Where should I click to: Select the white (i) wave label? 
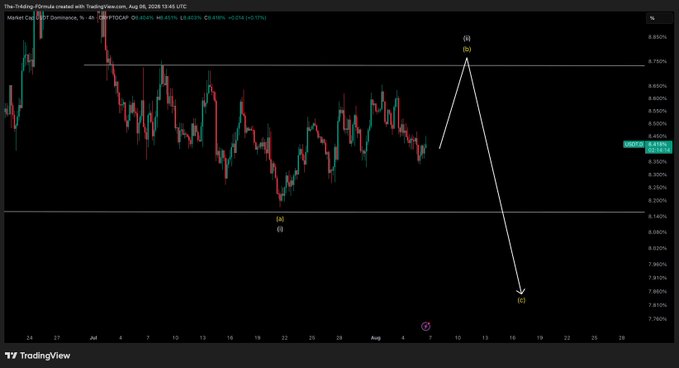coord(280,229)
